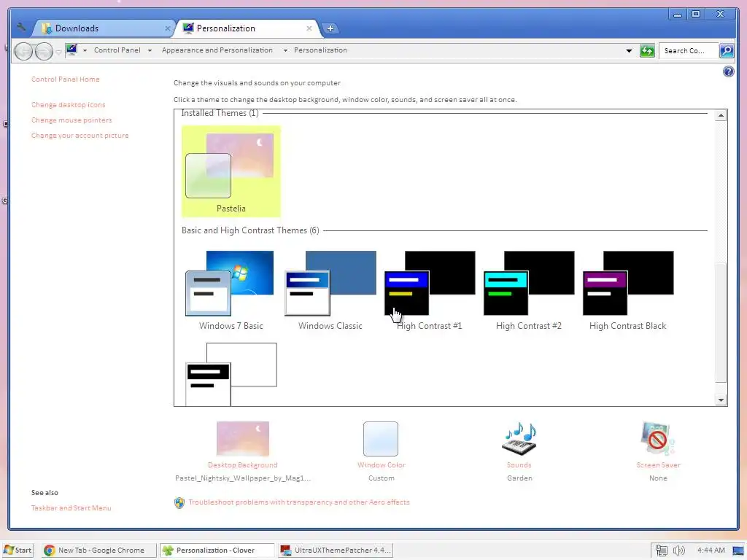Image resolution: width=747 pixels, height=560 pixels.
Task: Maximize the Clover window
Action: click(695, 15)
